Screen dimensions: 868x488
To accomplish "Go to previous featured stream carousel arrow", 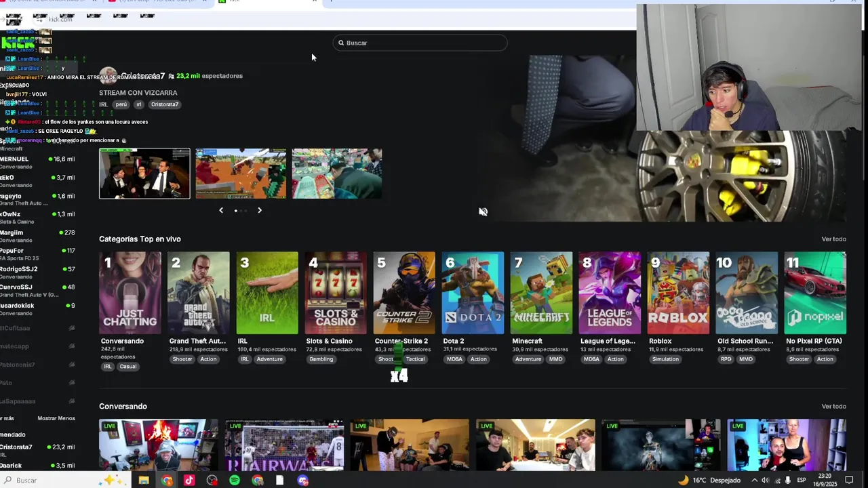I will click(220, 211).
